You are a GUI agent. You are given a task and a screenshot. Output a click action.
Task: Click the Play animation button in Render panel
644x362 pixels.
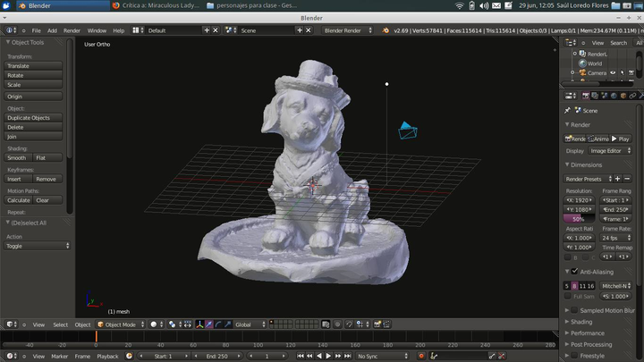(621, 139)
